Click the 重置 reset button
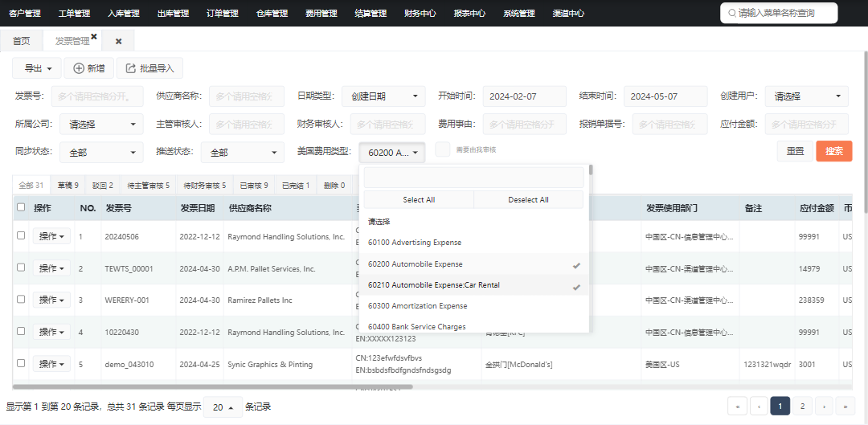 [x=796, y=151]
